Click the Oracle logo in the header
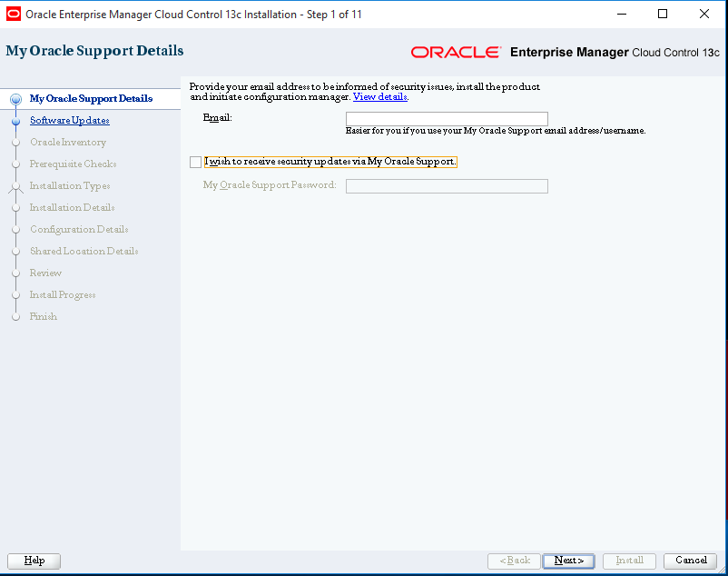Screen dimensions: 728x576 pyautogui.click(x=455, y=53)
